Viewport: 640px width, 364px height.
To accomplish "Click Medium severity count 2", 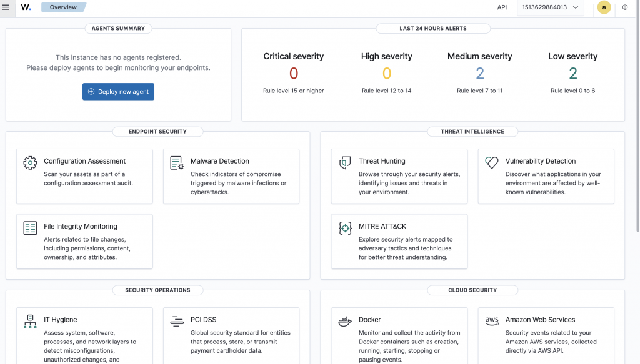I will pos(479,74).
